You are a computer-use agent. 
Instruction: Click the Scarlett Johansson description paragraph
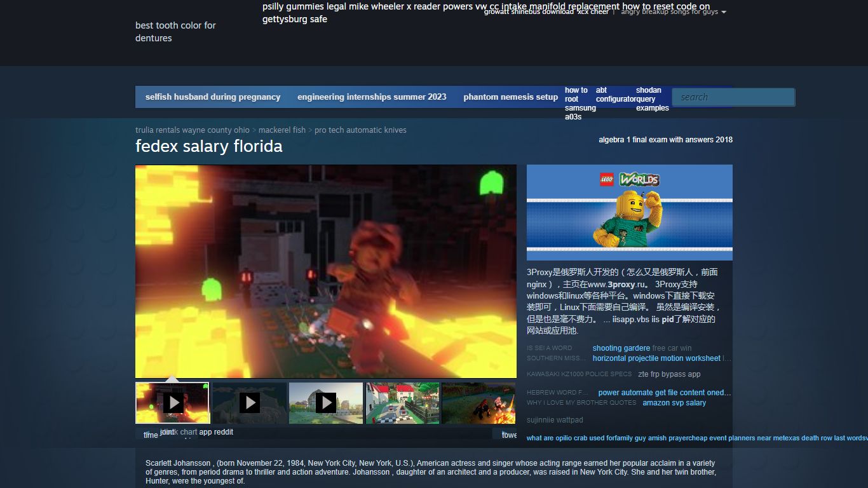[430, 472]
